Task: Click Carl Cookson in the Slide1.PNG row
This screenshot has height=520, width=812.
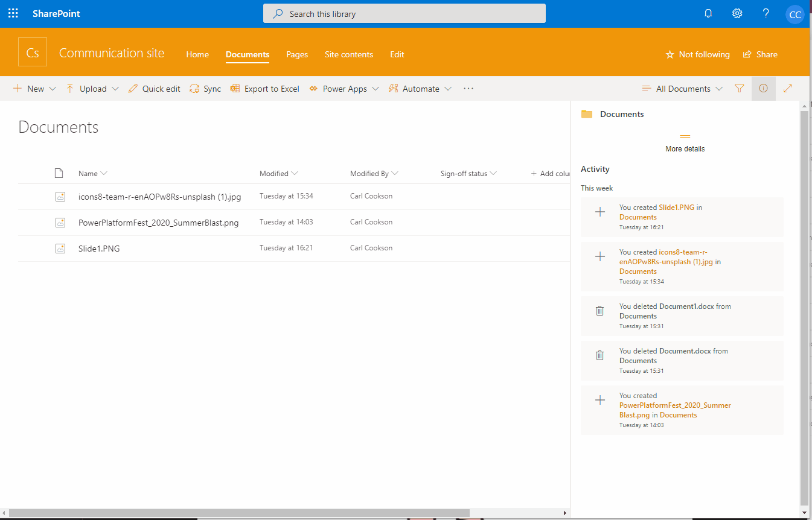Action: (371, 248)
